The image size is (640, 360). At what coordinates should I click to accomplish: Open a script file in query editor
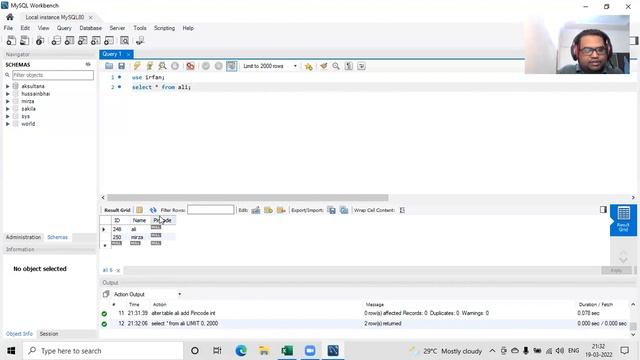click(x=109, y=66)
